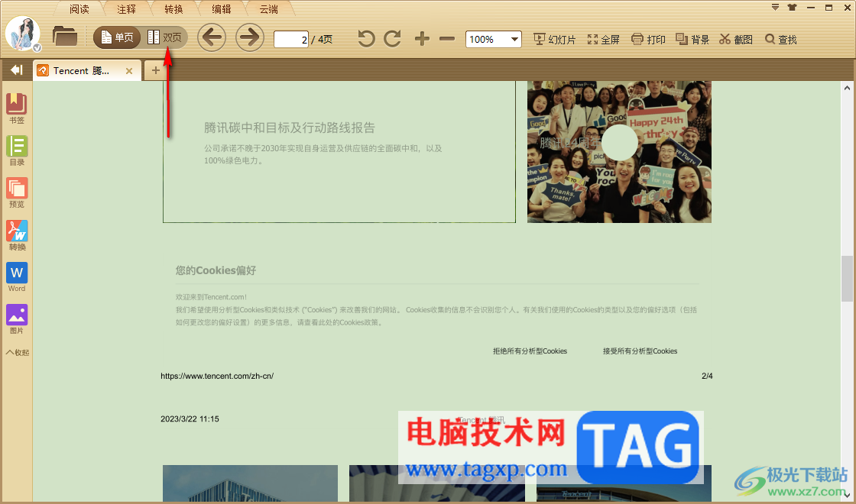Open the skin shirt icon in title bar
The image size is (856, 504).
click(x=792, y=7)
